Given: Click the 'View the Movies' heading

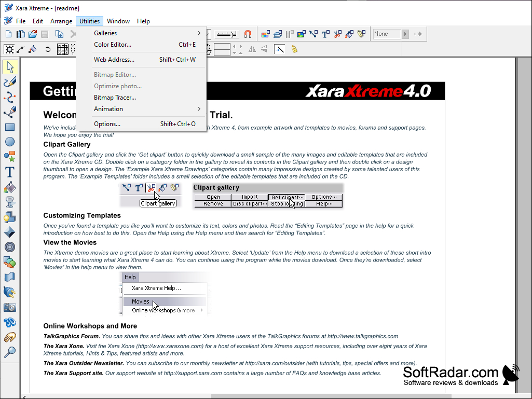Looking at the screenshot, I should [x=70, y=242].
